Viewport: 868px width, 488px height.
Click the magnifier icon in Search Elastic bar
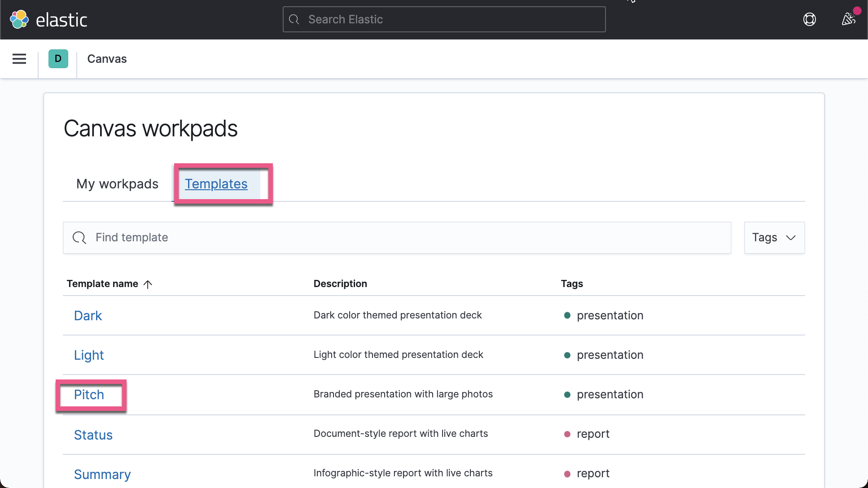294,19
